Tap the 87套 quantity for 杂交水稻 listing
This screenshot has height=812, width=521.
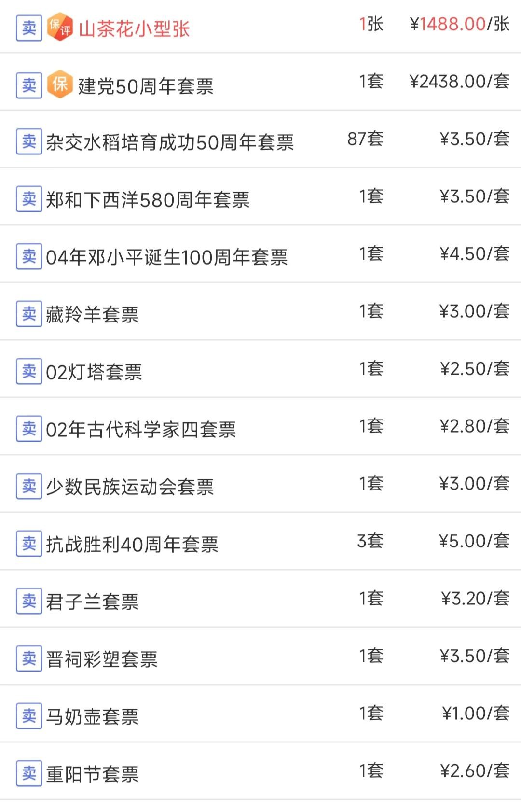[x=365, y=139]
